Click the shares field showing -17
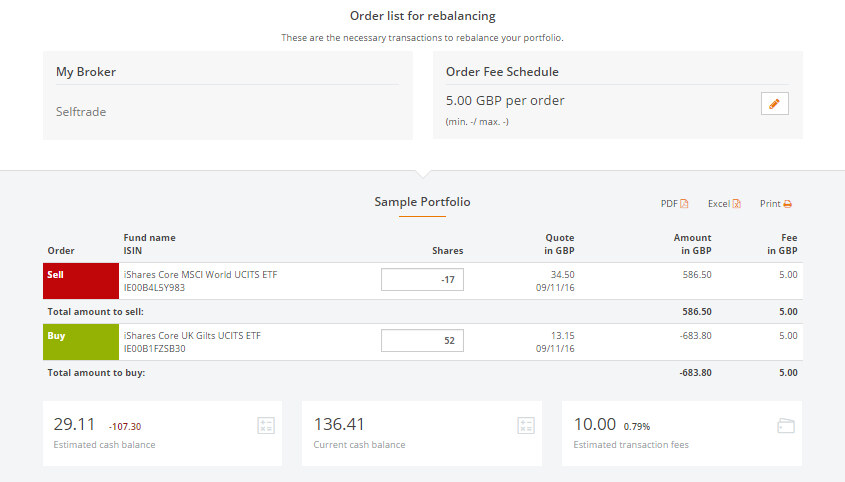The height and width of the screenshot is (482, 845). 422,280
